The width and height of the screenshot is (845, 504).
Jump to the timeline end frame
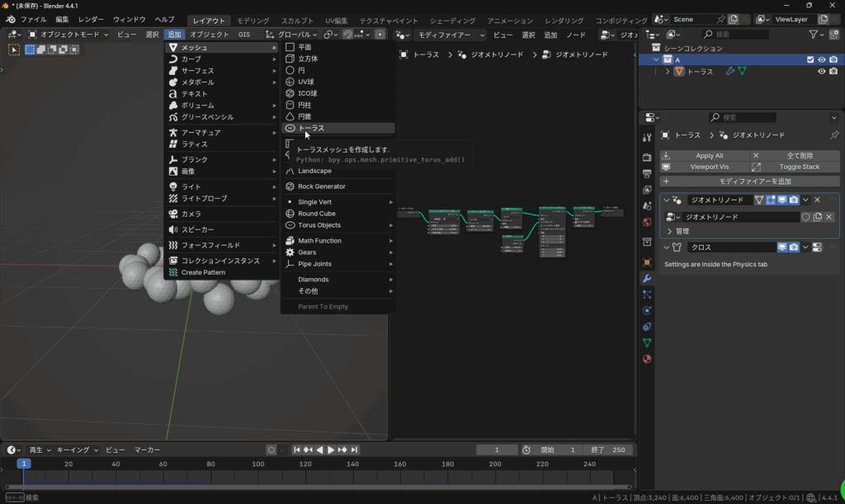click(x=354, y=450)
